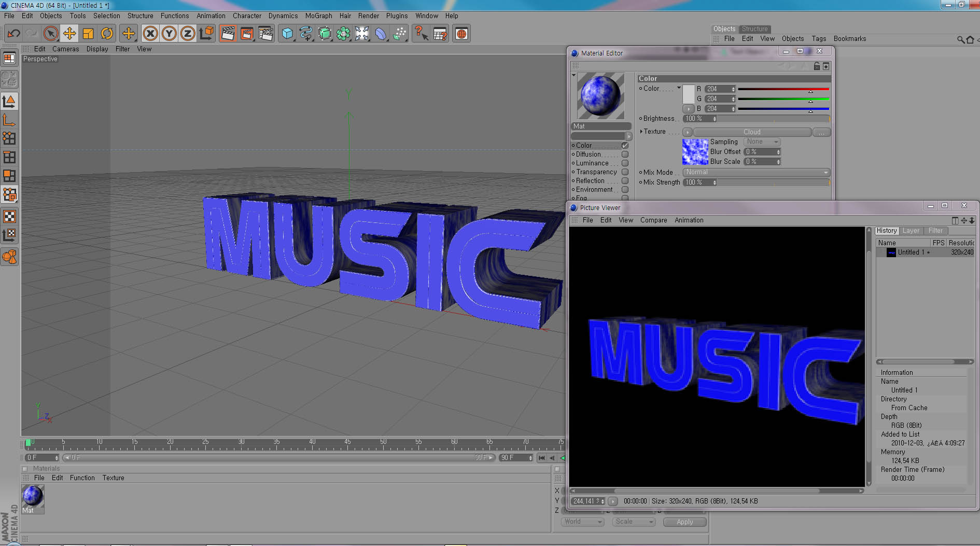
Task: Select the Live Selection tool
Action: [x=50, y=34]
